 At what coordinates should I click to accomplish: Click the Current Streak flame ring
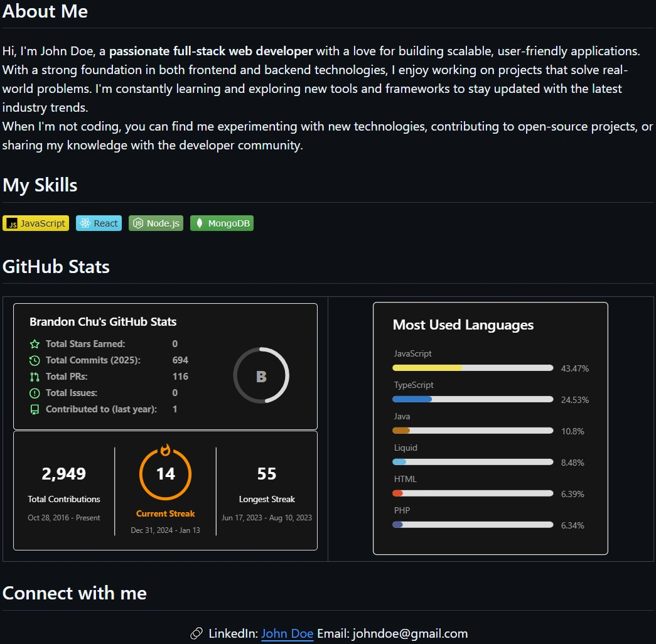(166, 473)
